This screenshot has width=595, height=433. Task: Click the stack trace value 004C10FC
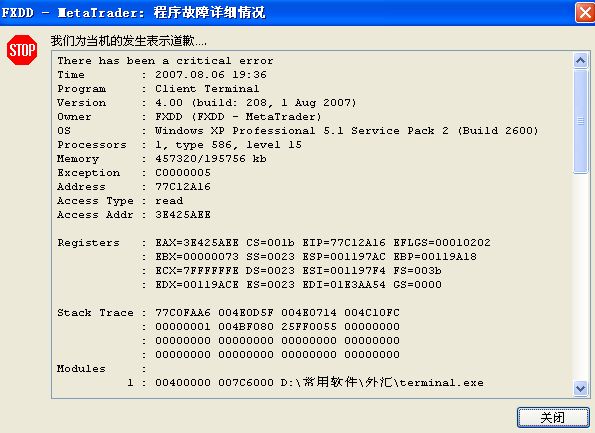point(372,313)
